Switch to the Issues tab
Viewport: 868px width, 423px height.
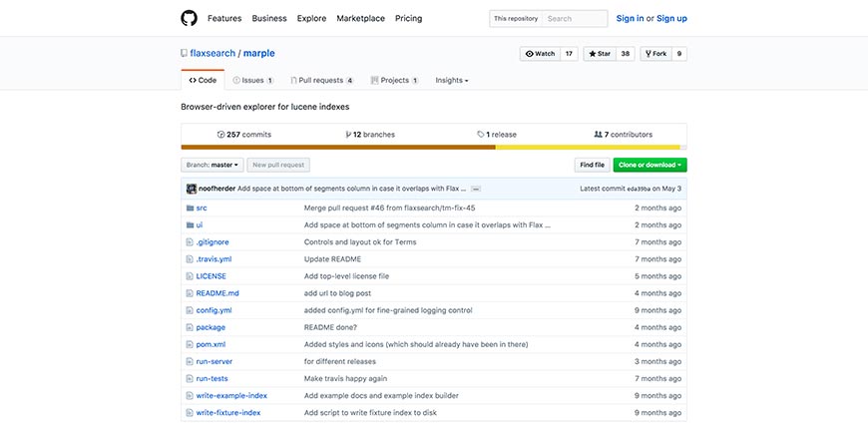(x=252, y=80)
